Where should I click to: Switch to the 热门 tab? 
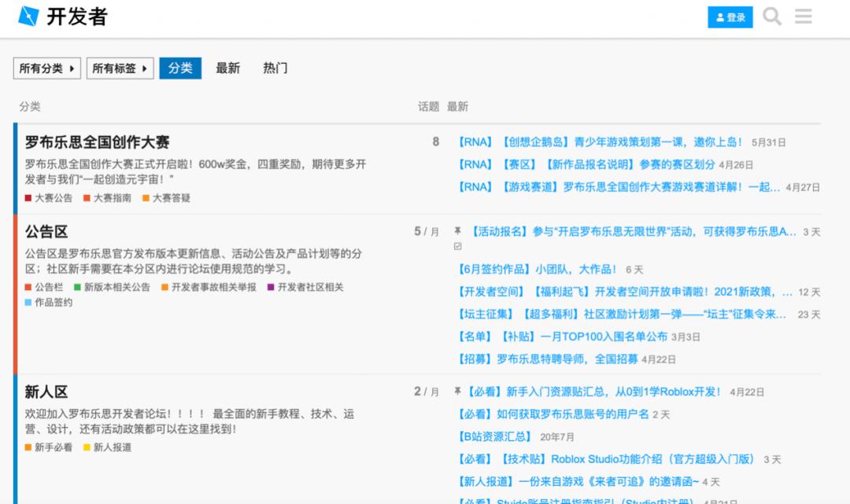coord(275,68)
